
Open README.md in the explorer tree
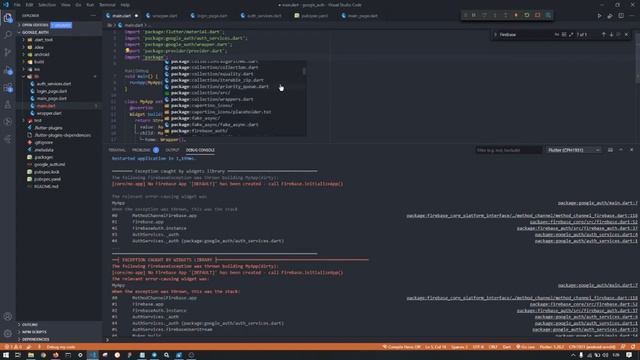tap(46, 187)
